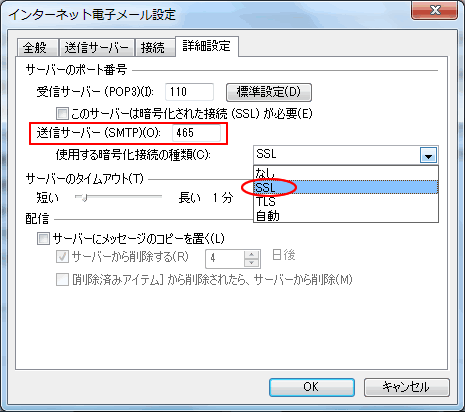Enable the SSL encrypted connection checkbox
Screen dimensions: 465x412
point(62,113)
